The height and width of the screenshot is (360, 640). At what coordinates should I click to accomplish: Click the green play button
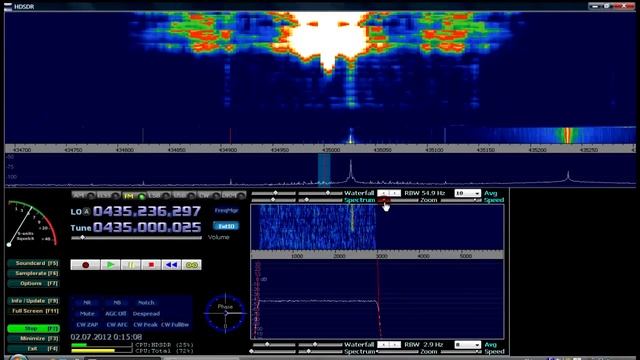pyautogui.click(x=110, y=265)
